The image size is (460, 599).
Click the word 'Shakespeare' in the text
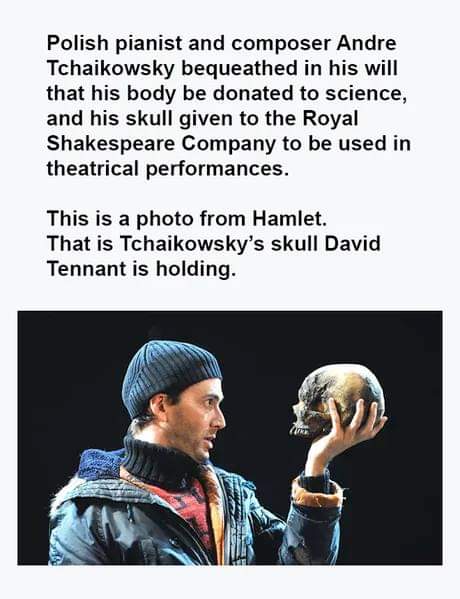pyautogui.click(x=111, y=144)
